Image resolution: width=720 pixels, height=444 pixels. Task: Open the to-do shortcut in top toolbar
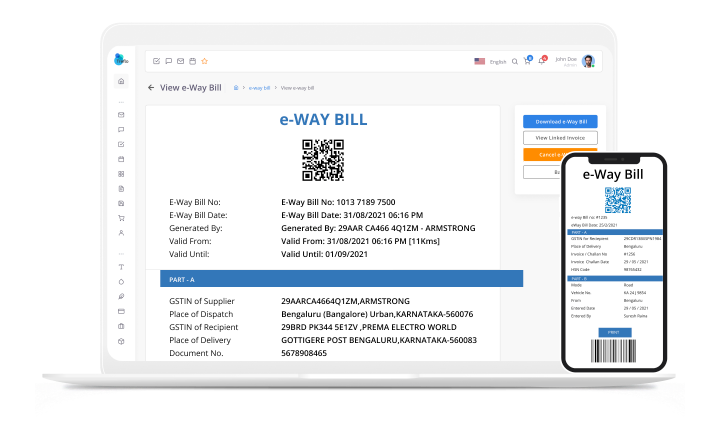157,61
